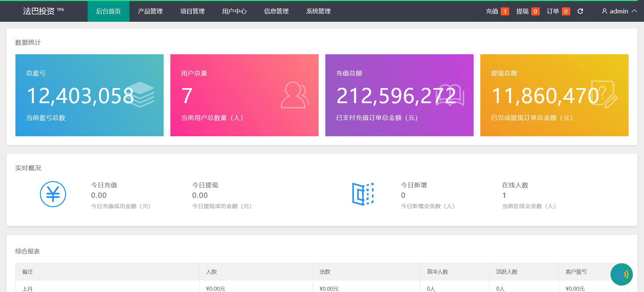Click the floating green speaker sound icon

point(621,274)
